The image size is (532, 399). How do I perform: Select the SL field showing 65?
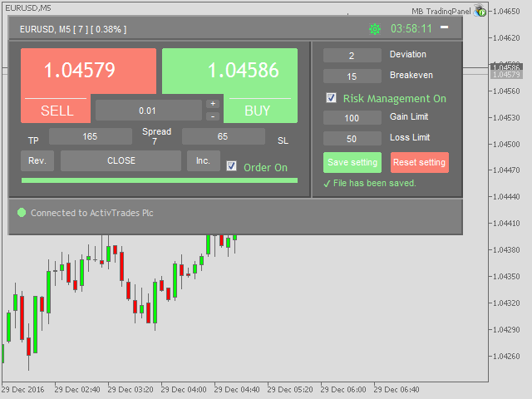pos(224,136)
